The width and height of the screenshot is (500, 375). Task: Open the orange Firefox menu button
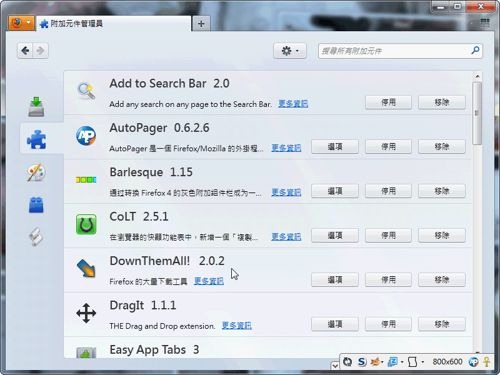(21, 23)
